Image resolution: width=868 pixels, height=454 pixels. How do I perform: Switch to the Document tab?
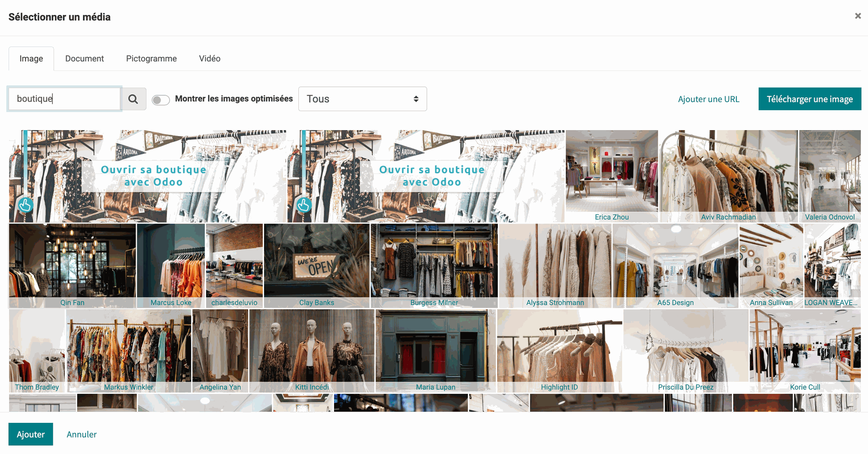coord(84,58)
